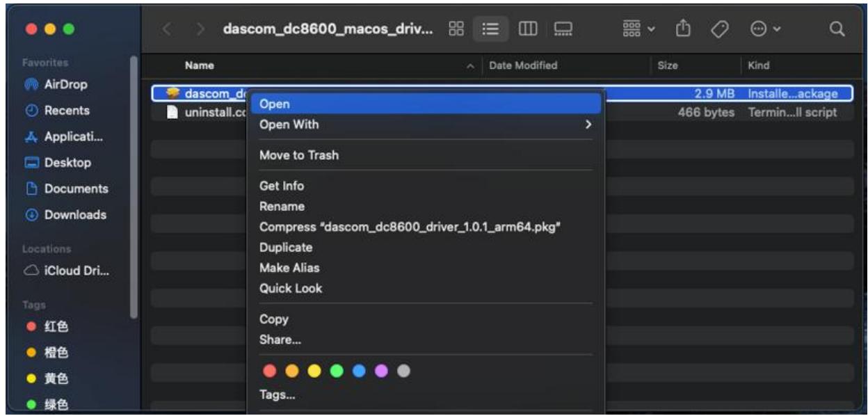Sort by the Date Modified column header
This screenshot has width=868, height=416.
[524, 65]
